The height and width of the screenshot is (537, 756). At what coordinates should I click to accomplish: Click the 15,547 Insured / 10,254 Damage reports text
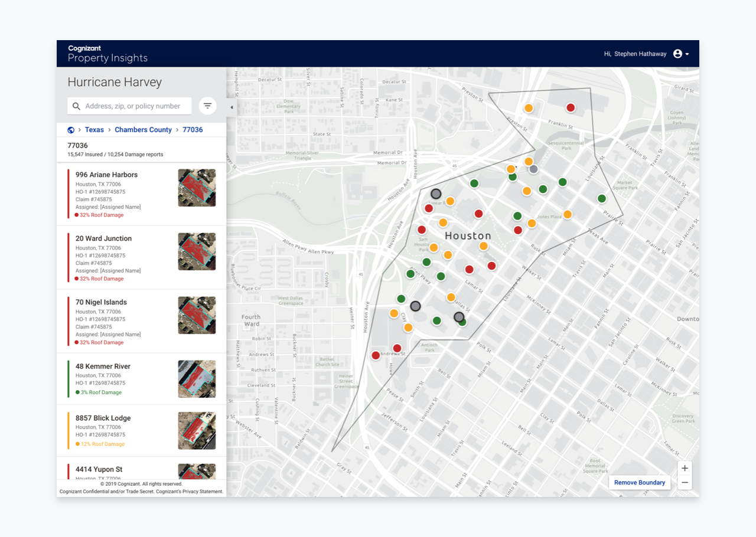tap(115, 155)
